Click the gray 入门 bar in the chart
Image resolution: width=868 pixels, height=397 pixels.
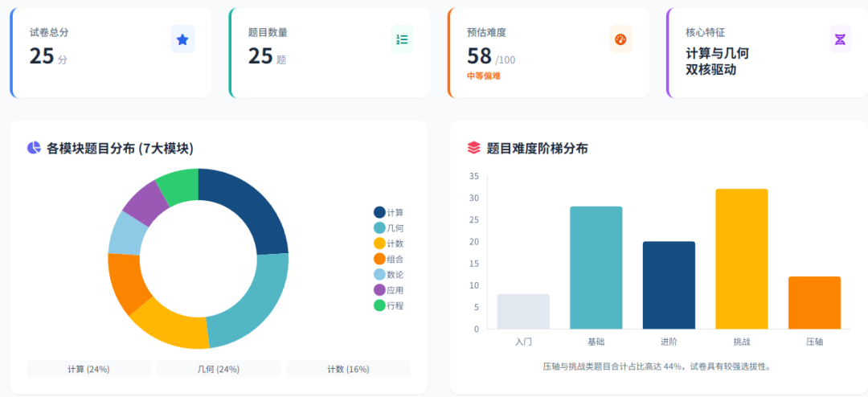523,312
